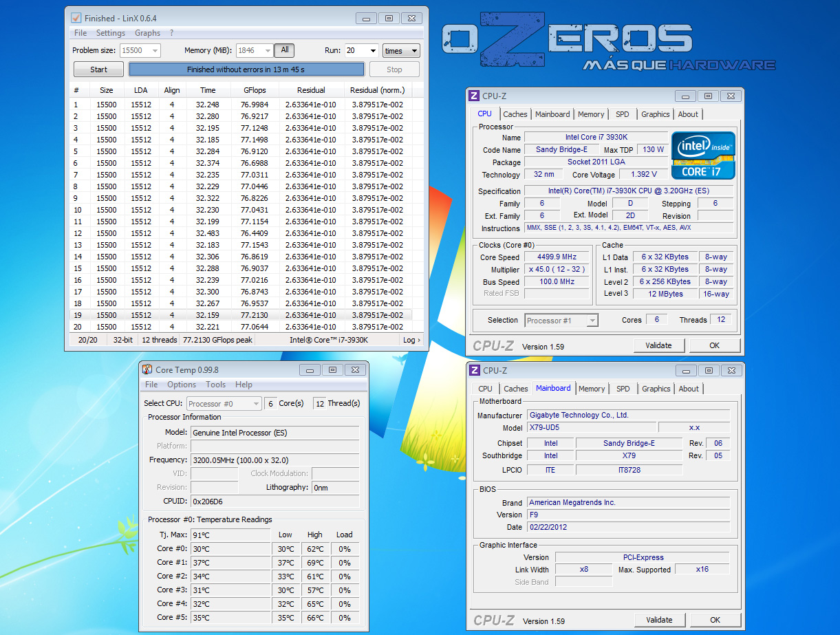Image resolution: width=840 pixels, height=635 pixels.
Task: Click the GFlops column header in LinX
Action: pos(255,90)
